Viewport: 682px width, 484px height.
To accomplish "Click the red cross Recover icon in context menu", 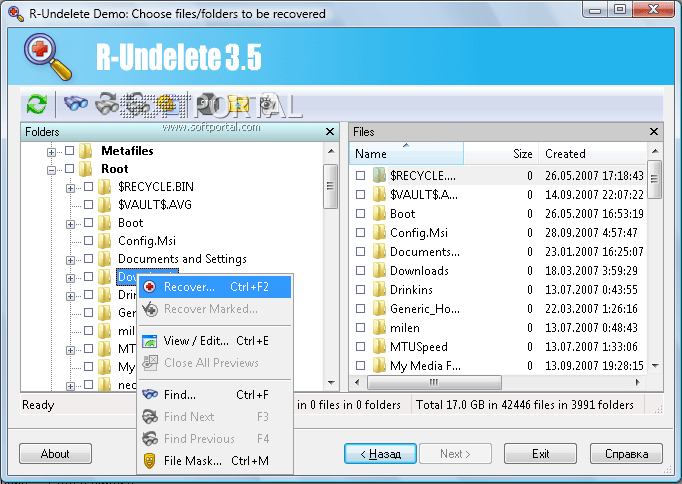I will tap(150, 287).
